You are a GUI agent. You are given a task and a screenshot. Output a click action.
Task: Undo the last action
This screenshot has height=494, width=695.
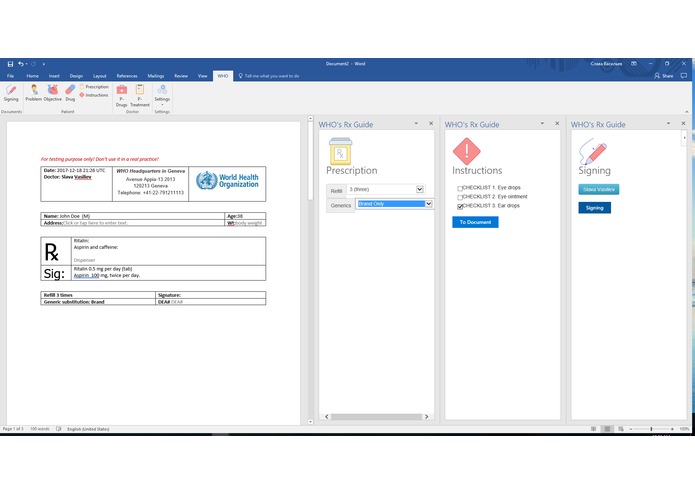click(x=20, y=64)
